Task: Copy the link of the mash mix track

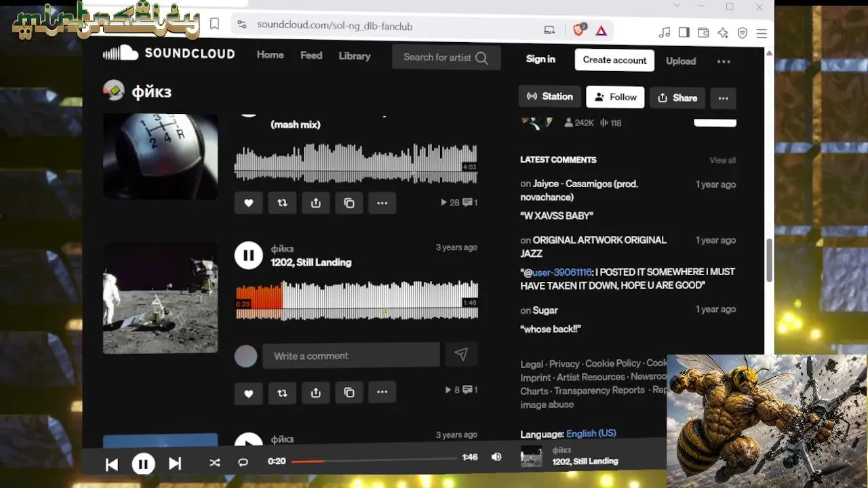Action: (349, 203)
